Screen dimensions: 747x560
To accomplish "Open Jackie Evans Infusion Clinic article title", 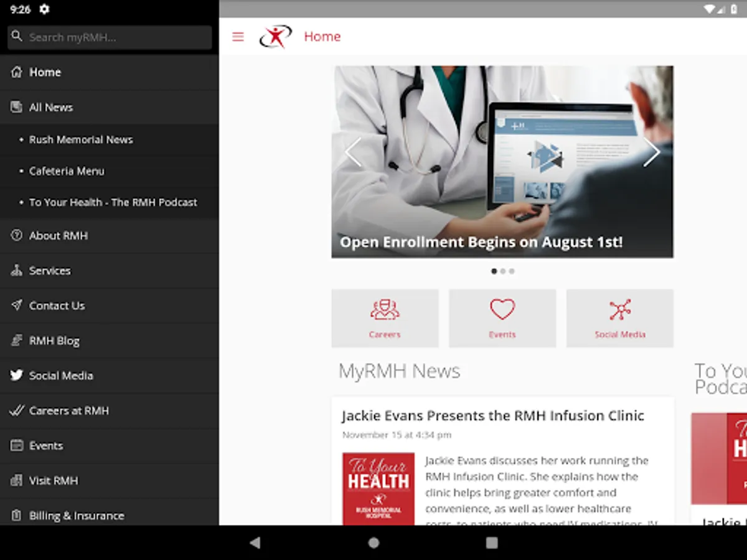I will 493,416.
